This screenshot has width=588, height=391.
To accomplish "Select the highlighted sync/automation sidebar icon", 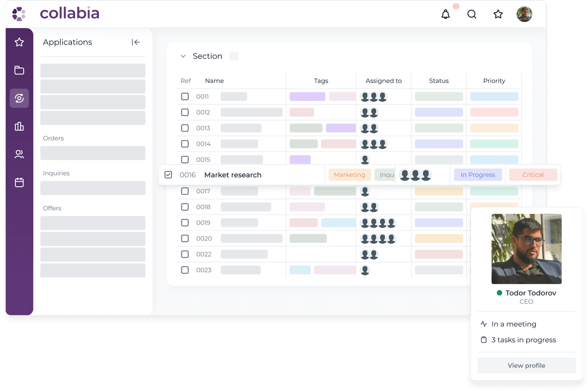I will point(19,98).
